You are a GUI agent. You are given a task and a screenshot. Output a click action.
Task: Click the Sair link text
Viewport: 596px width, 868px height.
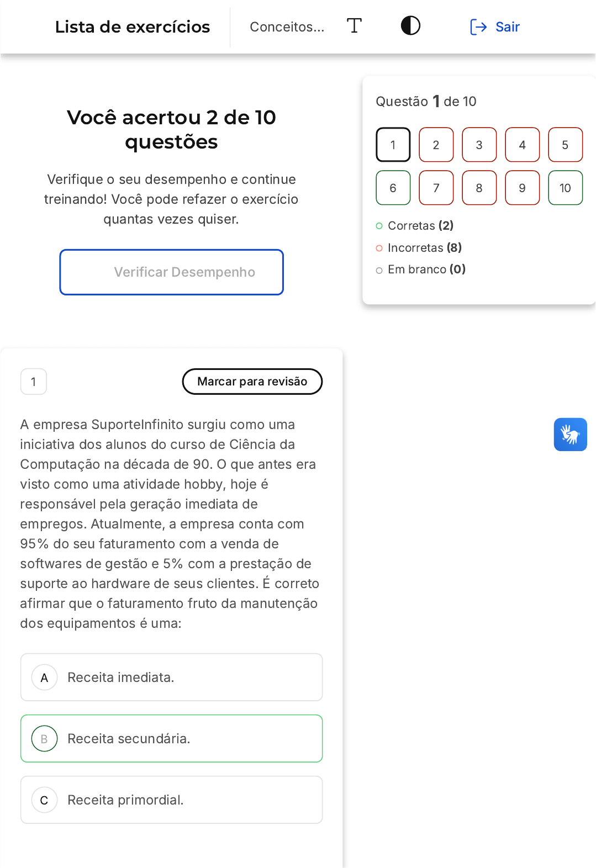(x=507, y=27)
